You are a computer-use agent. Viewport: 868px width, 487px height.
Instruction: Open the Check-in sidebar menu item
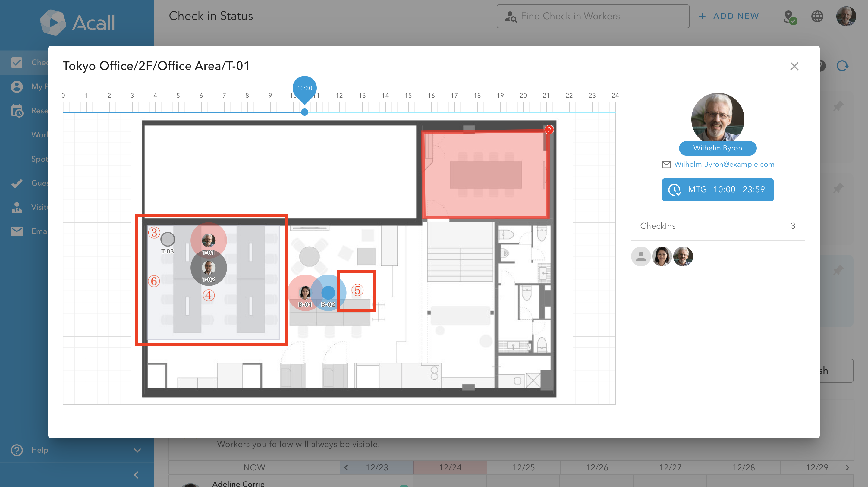click(x=24, y=62)
